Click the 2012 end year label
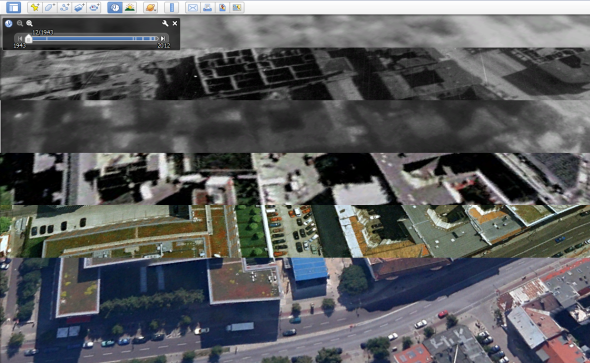Image resolution: width=590 pixels, height=363 pixels. (164, 46)
